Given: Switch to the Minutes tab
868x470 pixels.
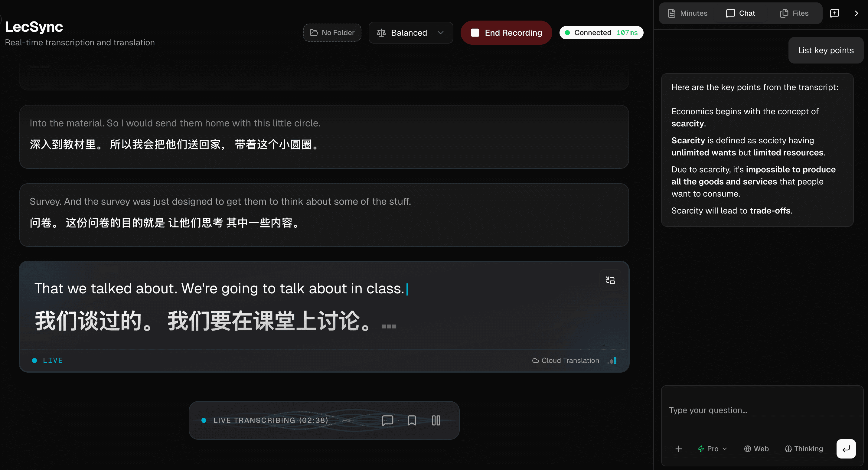Looking at the screenshot, I should [x=687, y=13].
